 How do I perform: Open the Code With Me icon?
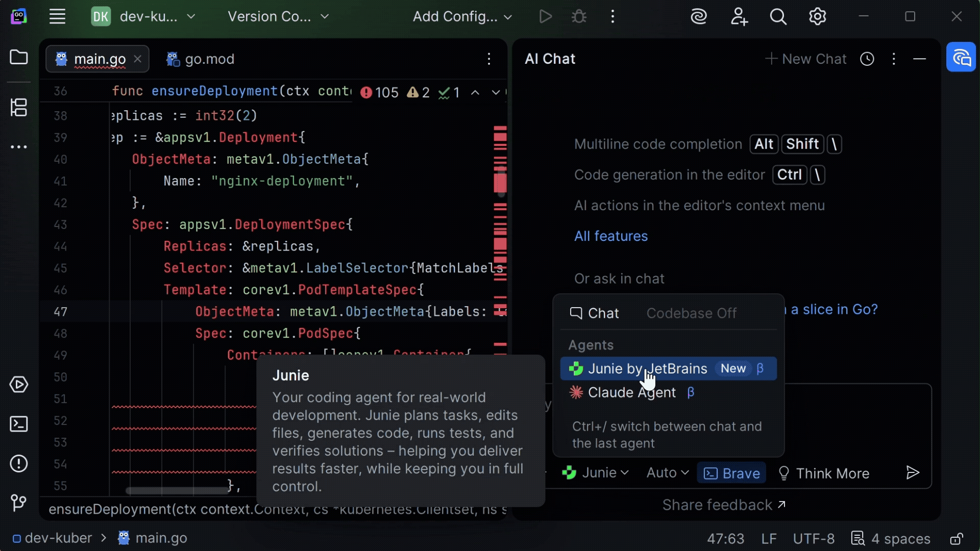coord(739,16)
